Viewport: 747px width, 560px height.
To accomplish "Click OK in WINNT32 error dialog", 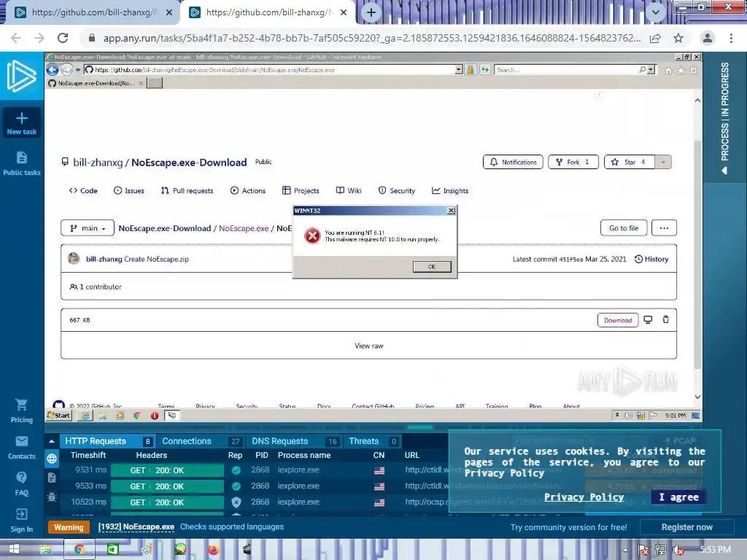I will click(x=432, y=267).
